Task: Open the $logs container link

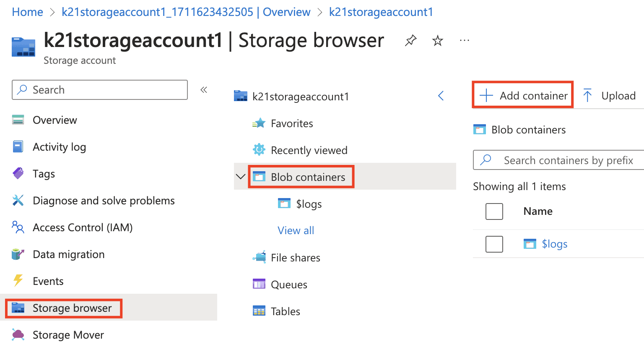Action: coord(554,244)
